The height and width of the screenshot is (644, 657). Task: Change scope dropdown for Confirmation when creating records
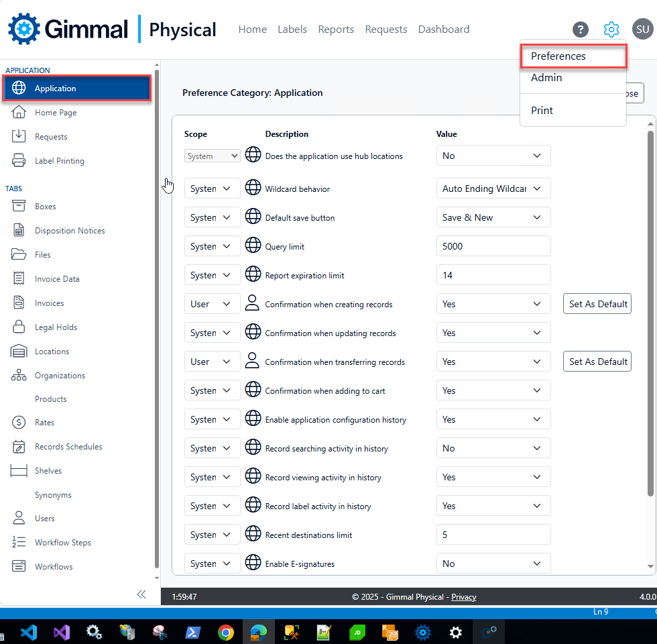(x=212, y=305)
